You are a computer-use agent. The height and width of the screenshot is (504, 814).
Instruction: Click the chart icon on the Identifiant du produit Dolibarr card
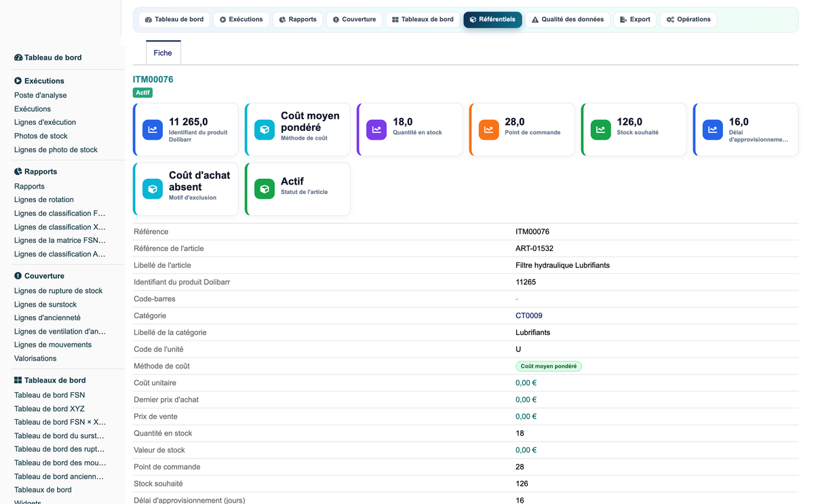[153, 130]
